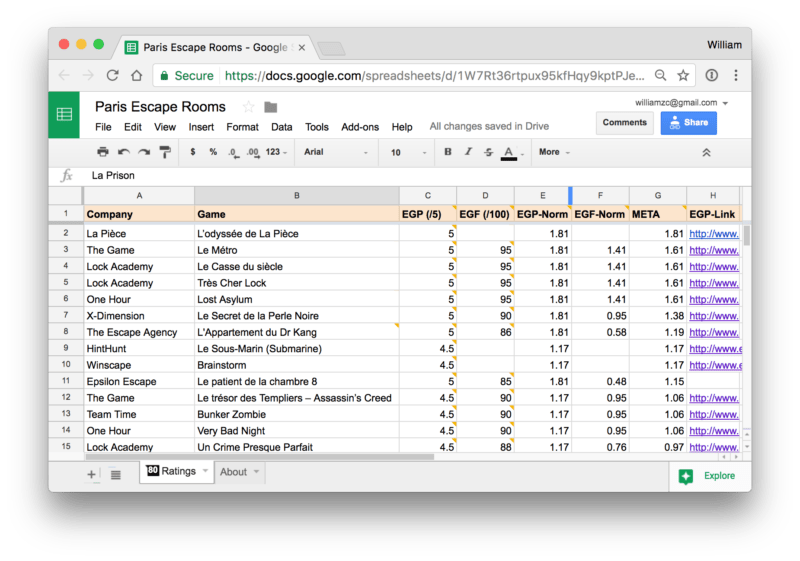The width and height of the screenshot is (800, 561).
Task: Open the About sheet tab dropdown arrow
Action: pos(256,472)
